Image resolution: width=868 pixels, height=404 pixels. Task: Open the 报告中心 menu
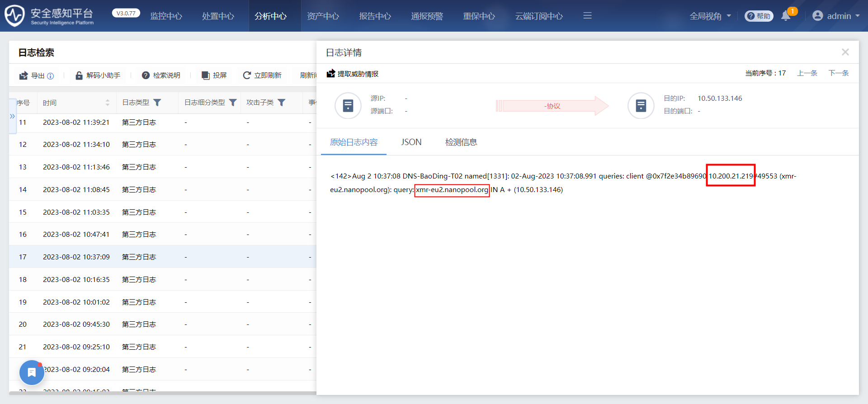point(375,16)
